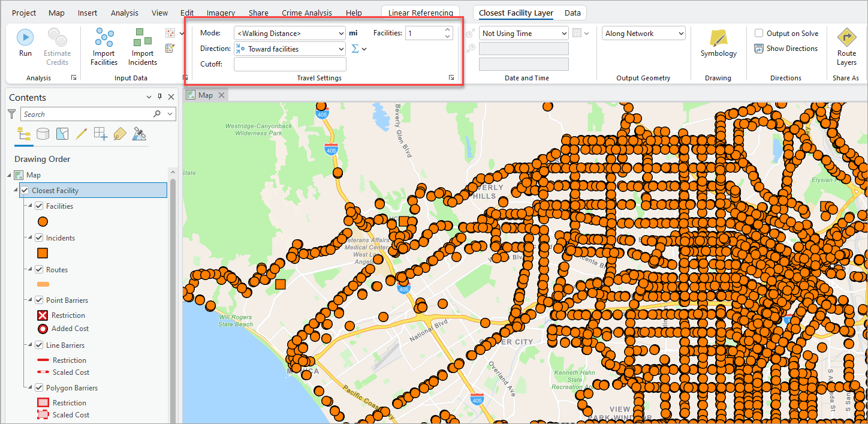The width and height of the screenshot is (868, 424).
Task: Expand the Contents search history dropdown
Action: point(170,114)
